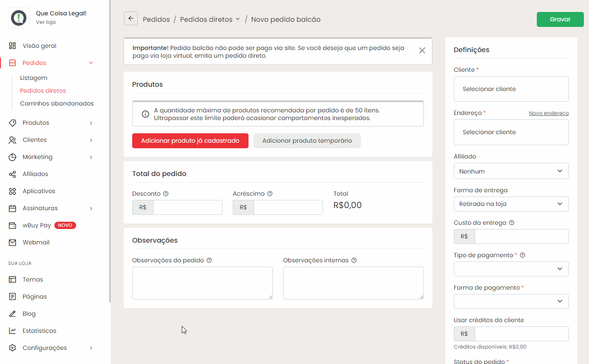Screen dimensions: 589x364
Task: Open Carrinhos abandonados in sidebar
Action: [x=56, y=103]
